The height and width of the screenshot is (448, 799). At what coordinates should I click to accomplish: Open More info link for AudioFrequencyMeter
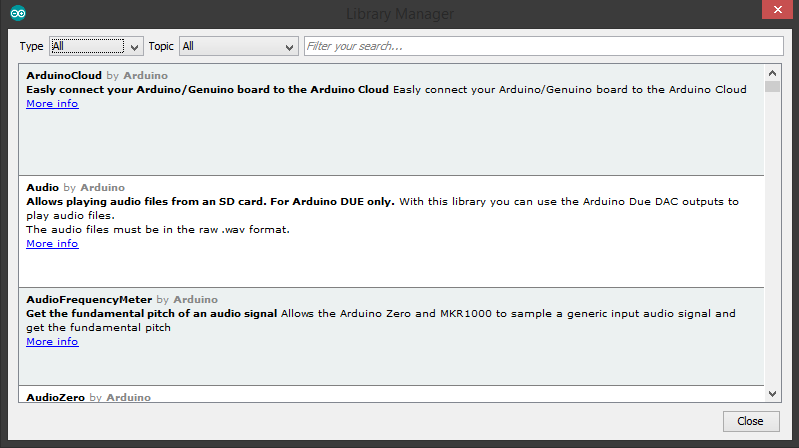[52, 341]
